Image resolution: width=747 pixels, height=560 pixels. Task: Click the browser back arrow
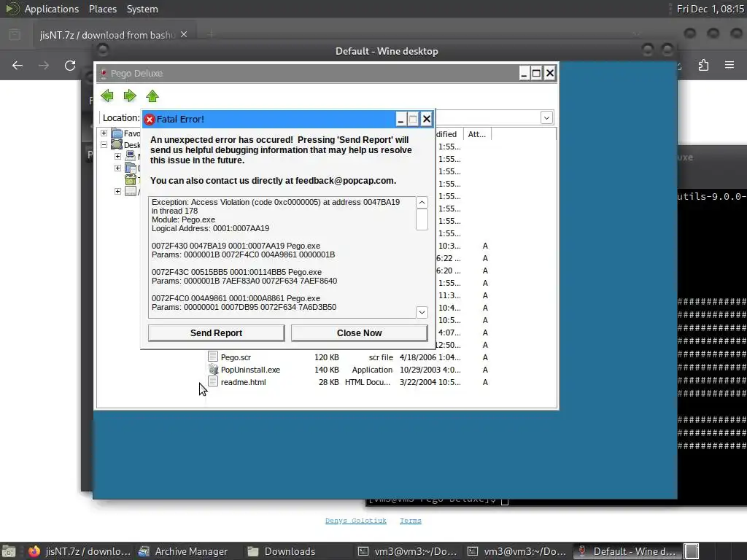[18, 65]
